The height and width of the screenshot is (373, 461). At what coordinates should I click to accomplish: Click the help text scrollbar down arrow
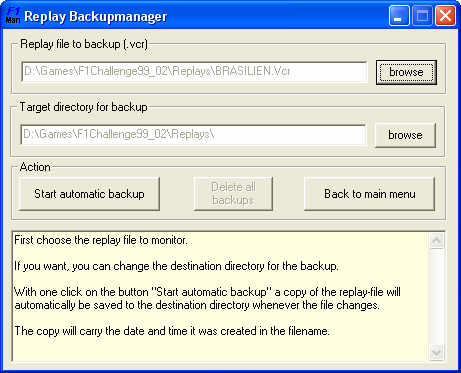point(436,352)
